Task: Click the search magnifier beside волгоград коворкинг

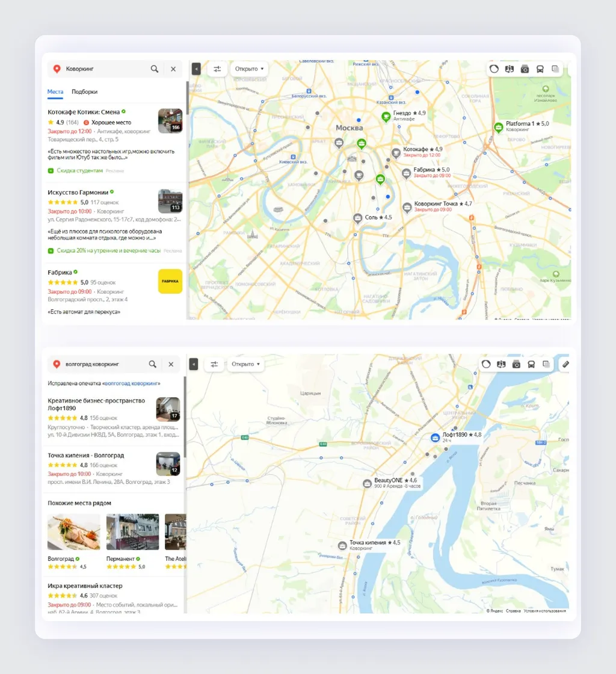Action: click(x=153, y=364)
